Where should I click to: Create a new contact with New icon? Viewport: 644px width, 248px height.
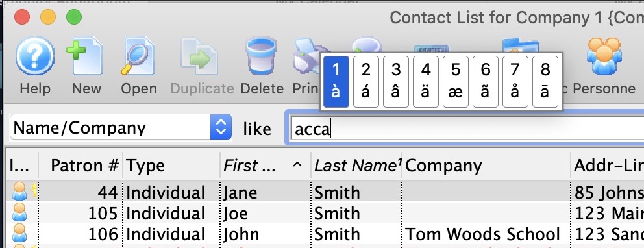click(x=85, y=56)
